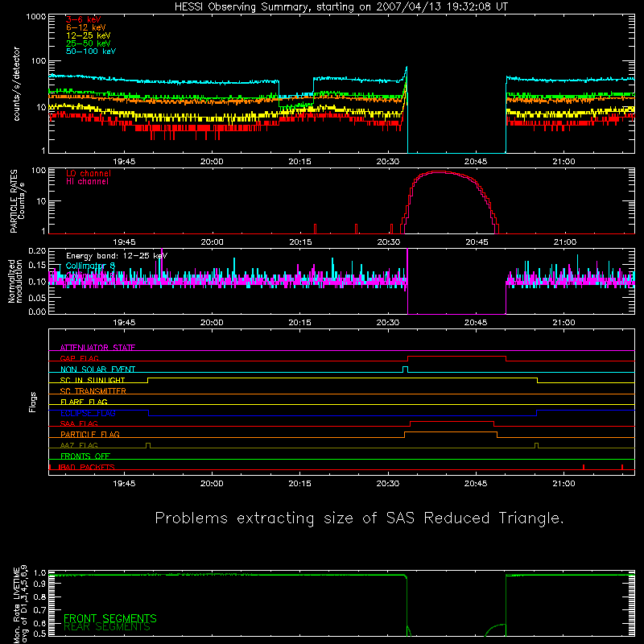Select the 3-6 keV legend label
The width and height of the screenshot is (644, 644).
coord(83,19)
